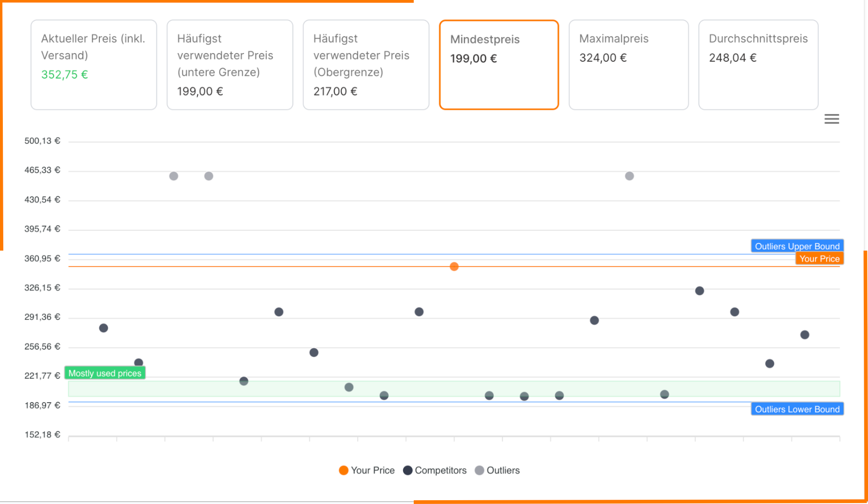Click the 217,00 € upper limit value
The image size is (868, 504).
click(x=335, y=91)
